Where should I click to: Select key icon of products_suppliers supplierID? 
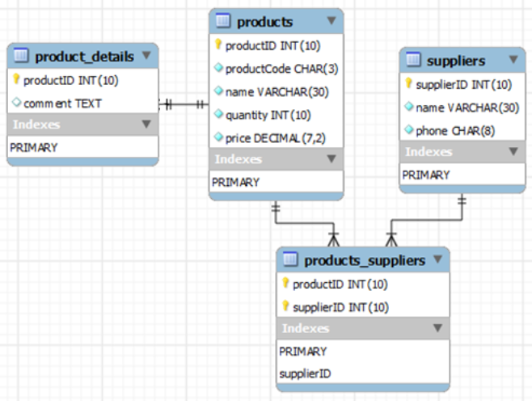[x=285, y=306]
